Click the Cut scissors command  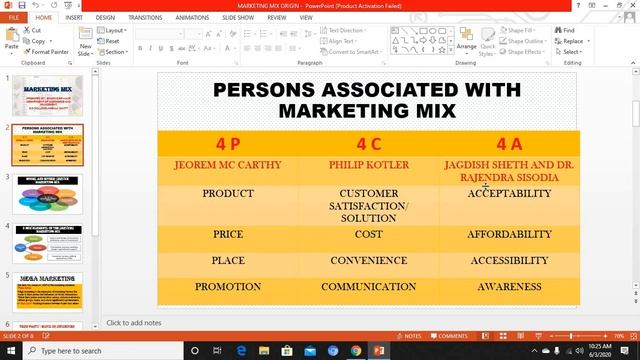coord(32,30)
